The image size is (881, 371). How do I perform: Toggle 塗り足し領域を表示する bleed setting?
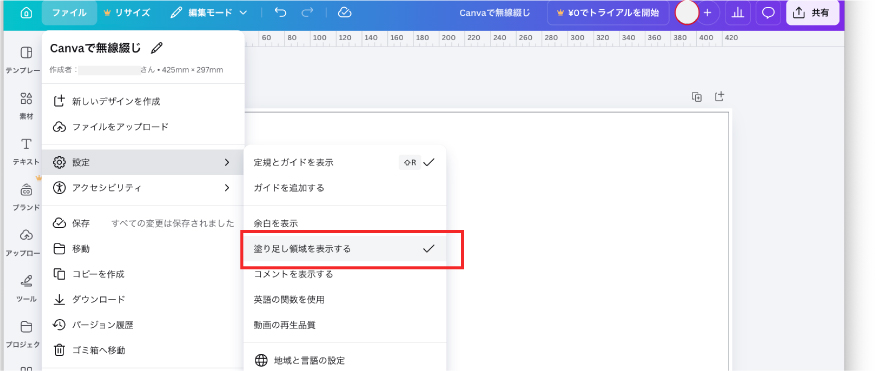(x=344, y=248)
